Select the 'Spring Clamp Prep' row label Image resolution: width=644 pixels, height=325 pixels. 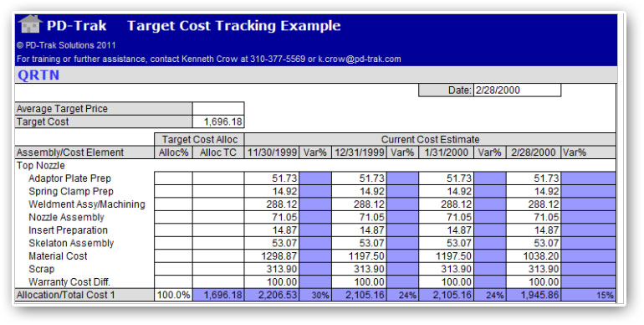click(71, 191)
